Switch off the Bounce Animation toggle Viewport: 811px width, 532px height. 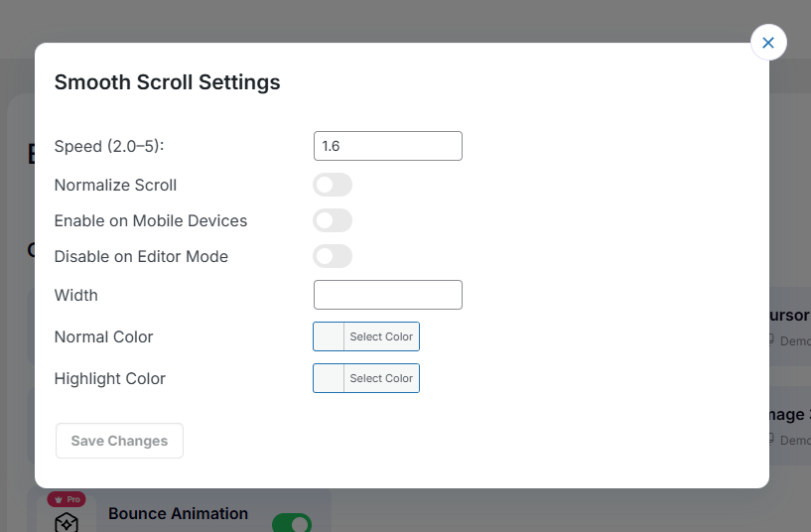pos(291,522)
